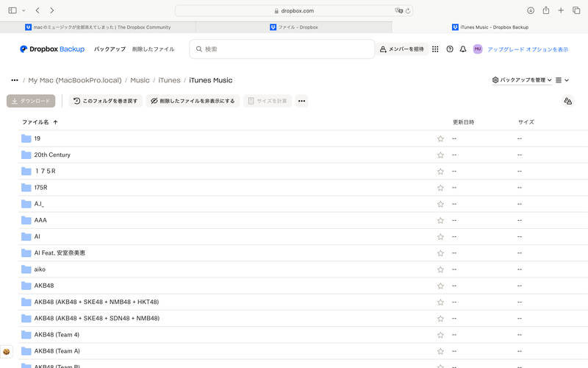Open the MU account avatar
Image resolution: width=588 pixels, height=368 pixels.
pyautogui.click(x=478, y=49)
